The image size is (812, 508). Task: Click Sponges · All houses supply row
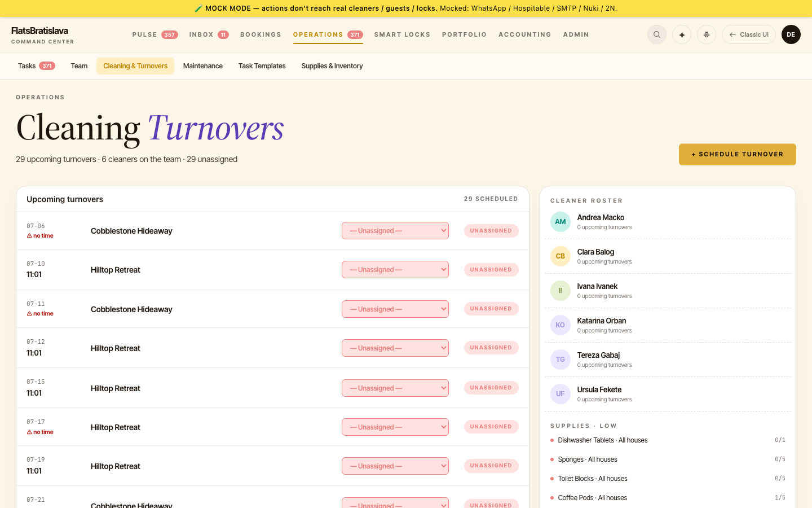tap(668, 459)
